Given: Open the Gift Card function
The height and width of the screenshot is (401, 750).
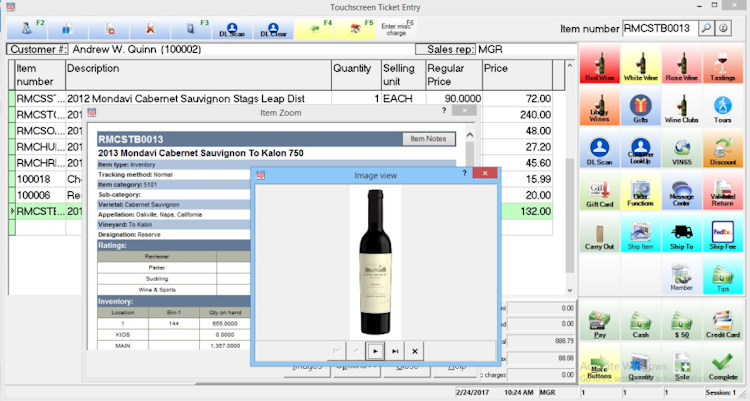Looking at the screenshot, I should pyautogui.click(x=600, y=190).
